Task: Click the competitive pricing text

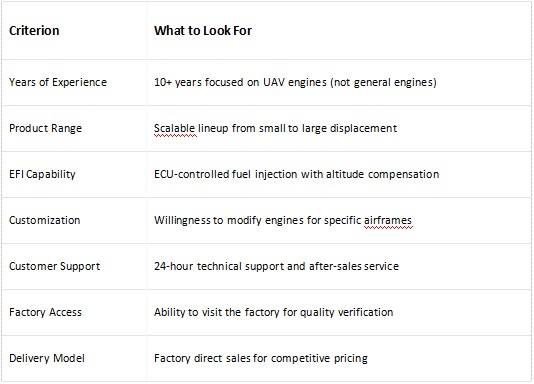Action: [319, 358]
